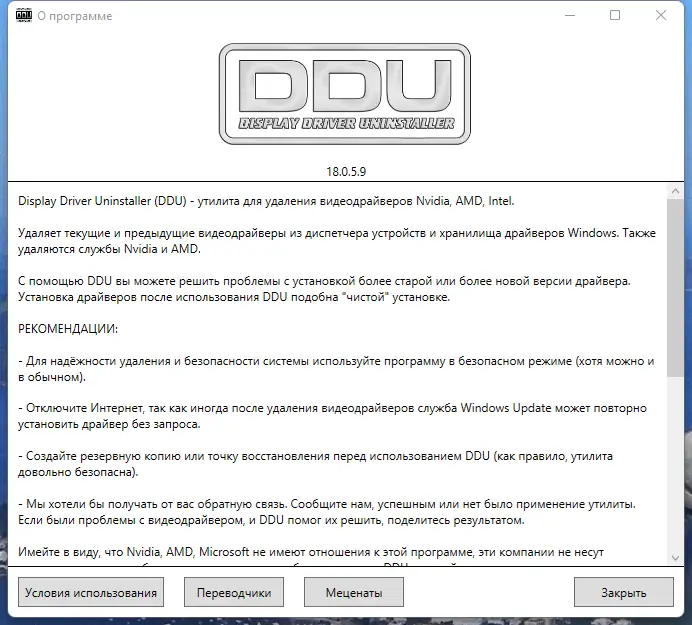Click Закрыть to close the dialog
692x625 pixels.
click(x=624, y=592)
